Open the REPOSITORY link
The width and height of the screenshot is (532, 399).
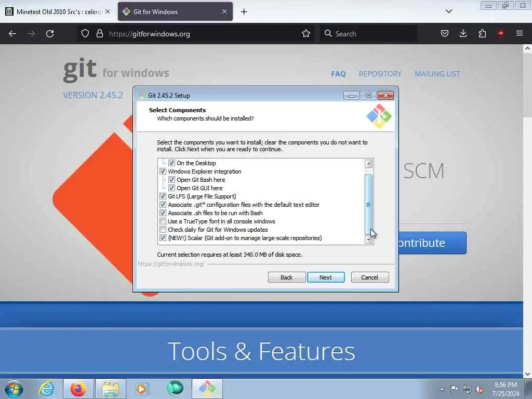[380, 74]
